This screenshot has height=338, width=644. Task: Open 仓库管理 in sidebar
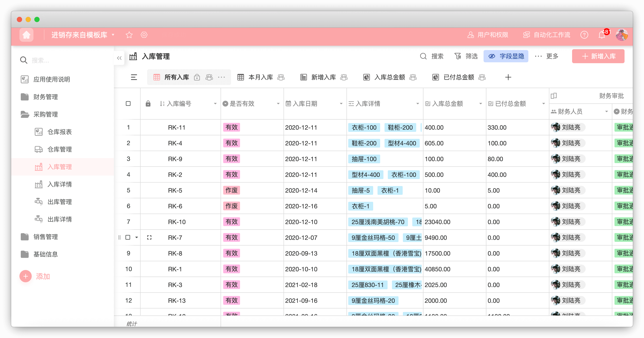pyautogui.click(x=63, y=150)
